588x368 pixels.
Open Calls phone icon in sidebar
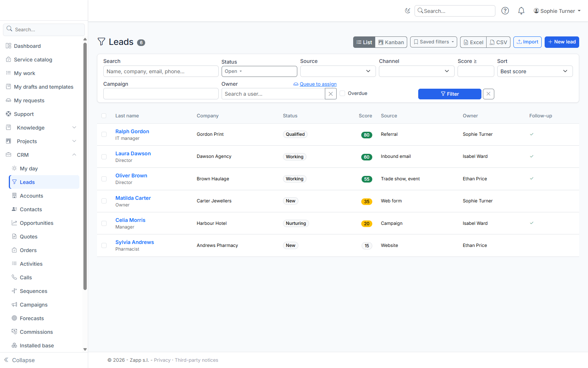[x=14, y=277]
